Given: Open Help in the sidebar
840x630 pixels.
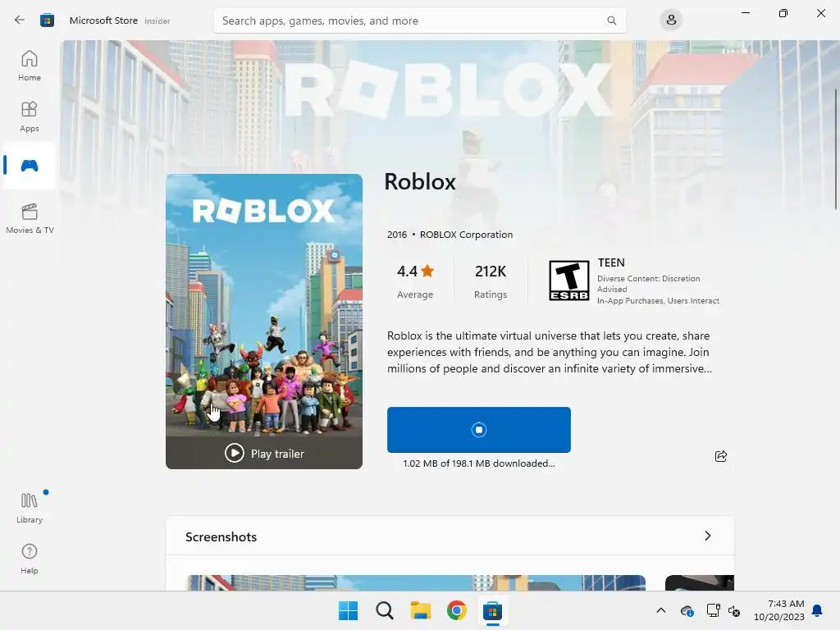Looking at the screenshot, I should [x=30, y=559].
